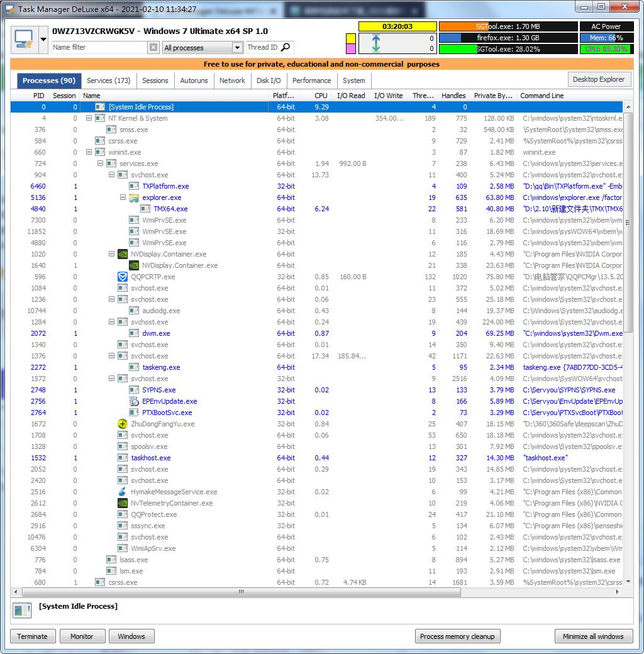Click the HymakeMessageService.exe icon
The height and width of the screenshot is (654, 644).
click(x=123, y=492)
